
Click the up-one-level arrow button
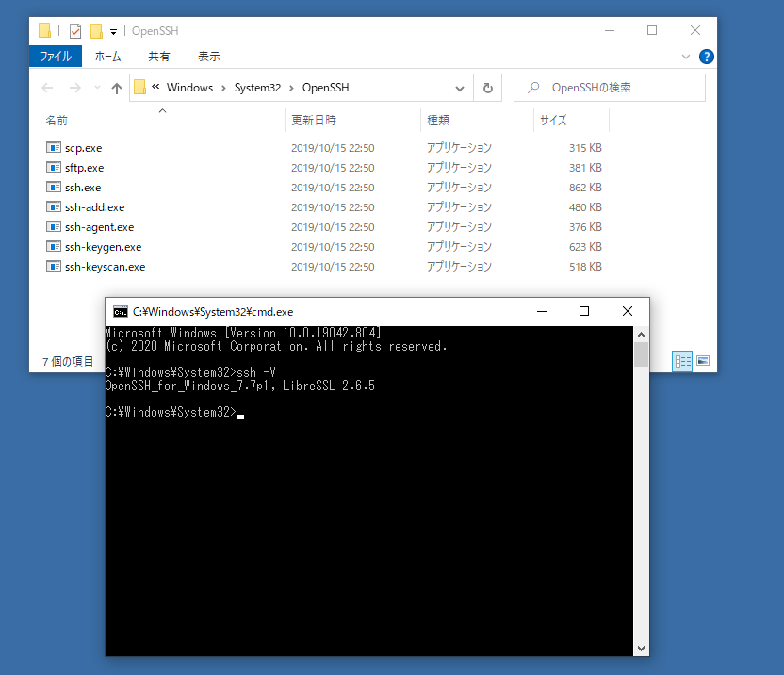(117, 88)
